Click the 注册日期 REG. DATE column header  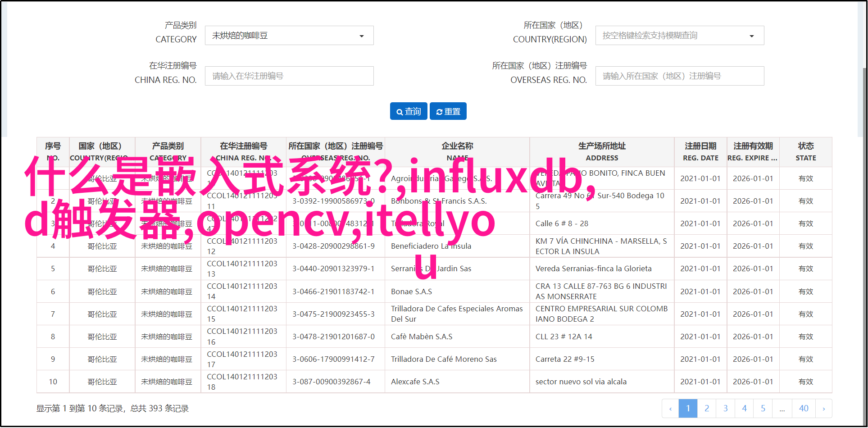tap(700, 152)
